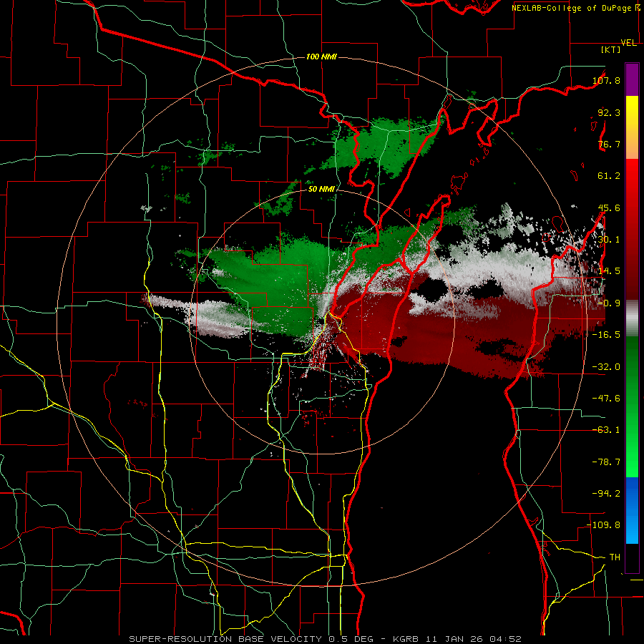
Task: Click the 100 NMI range ring label
Action: (x=321, y=57)
